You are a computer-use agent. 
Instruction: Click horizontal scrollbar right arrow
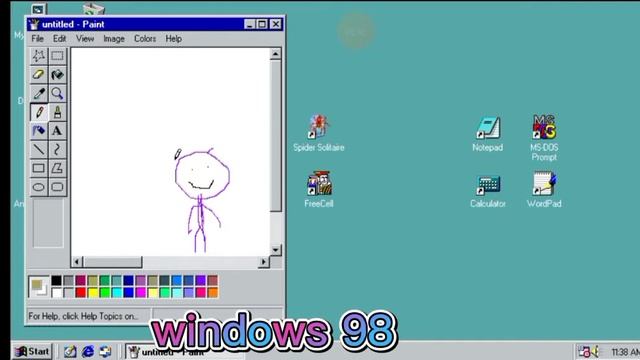[264, 262]
